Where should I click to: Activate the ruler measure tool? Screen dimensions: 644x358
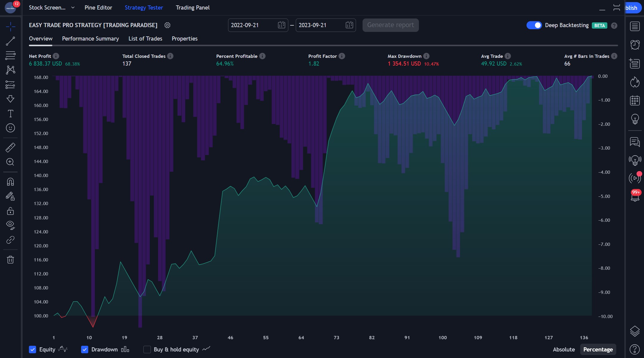10,148
